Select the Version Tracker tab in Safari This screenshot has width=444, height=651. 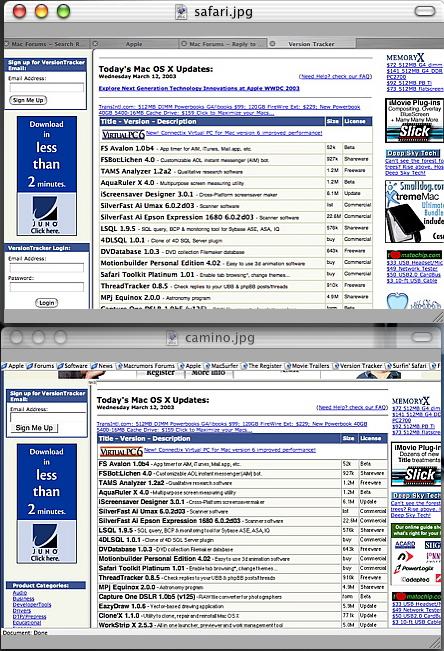(x=312, y=44)
